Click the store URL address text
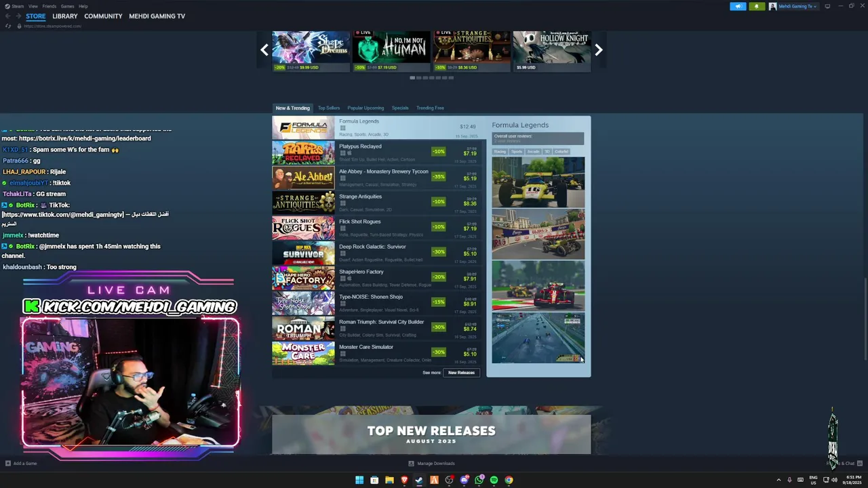868x488 pixels. [x=52, y=26]
